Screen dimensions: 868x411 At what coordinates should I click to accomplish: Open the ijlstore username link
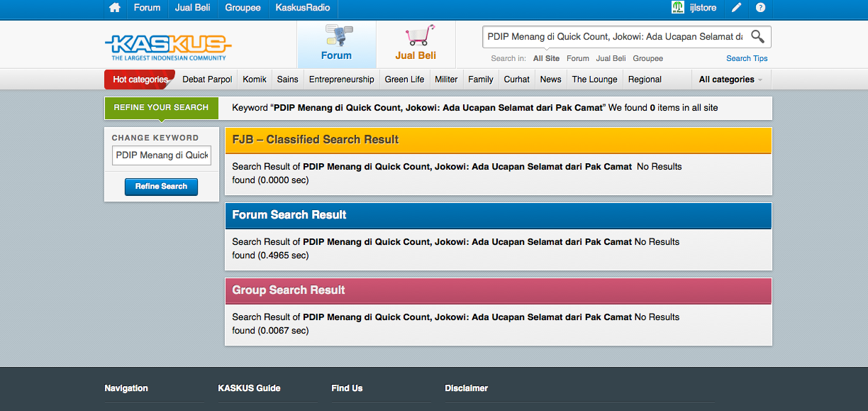click(703, 8)
